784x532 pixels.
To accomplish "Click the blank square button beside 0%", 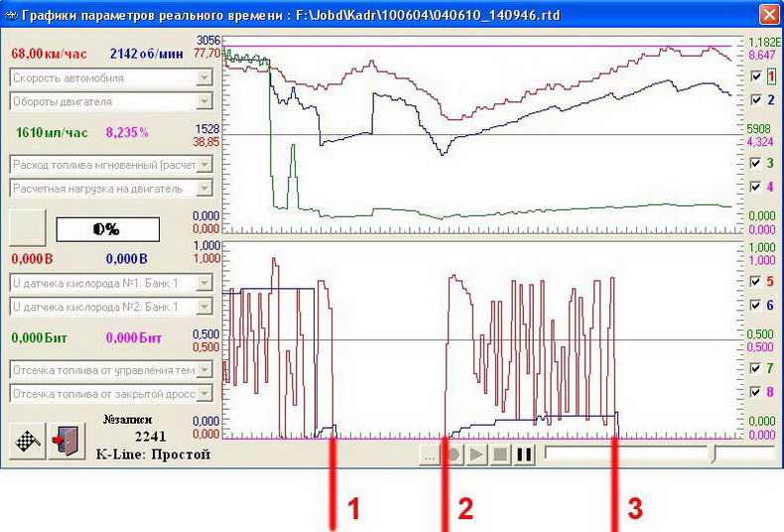I will [x=28, y=227].
